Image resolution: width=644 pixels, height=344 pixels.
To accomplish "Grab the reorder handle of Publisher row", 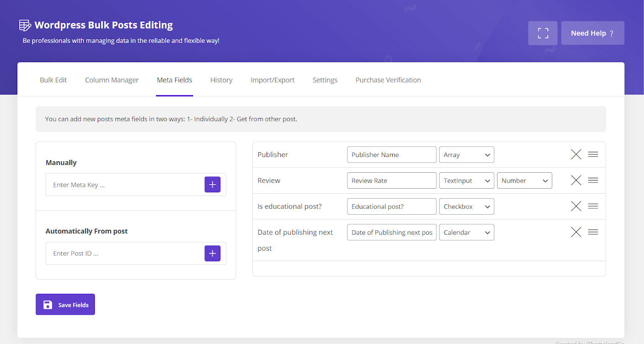I will [593, 154].
